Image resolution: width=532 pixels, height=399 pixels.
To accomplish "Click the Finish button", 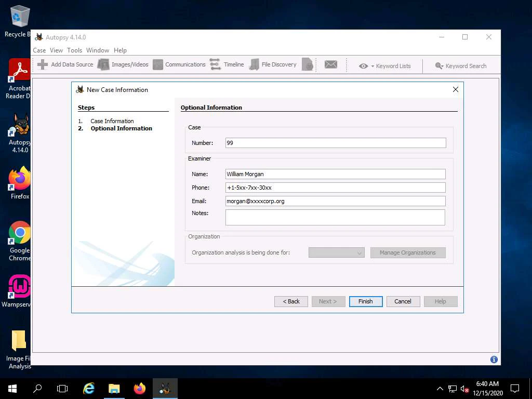I will [366, 301].
